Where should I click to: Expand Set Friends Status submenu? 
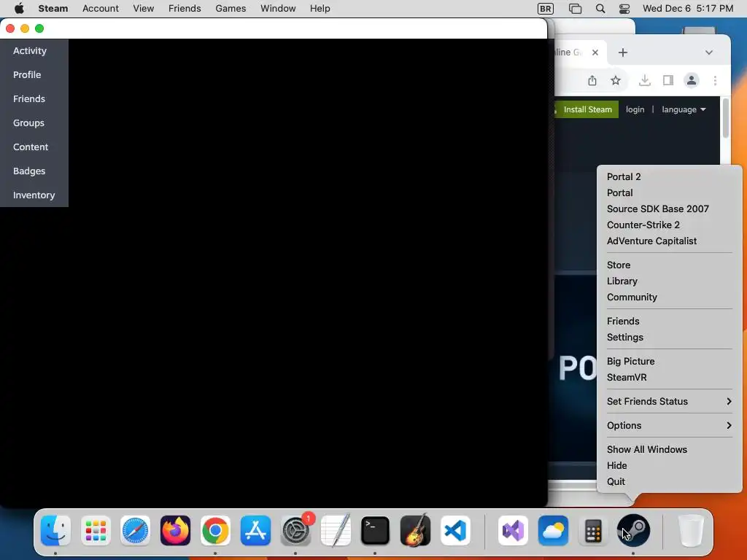(x=669, y=402)
